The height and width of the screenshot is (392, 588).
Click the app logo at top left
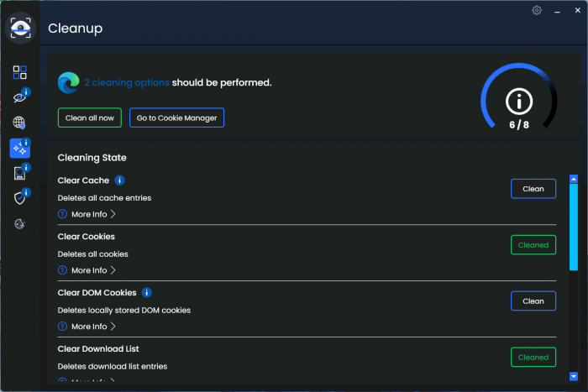[19, 27]
